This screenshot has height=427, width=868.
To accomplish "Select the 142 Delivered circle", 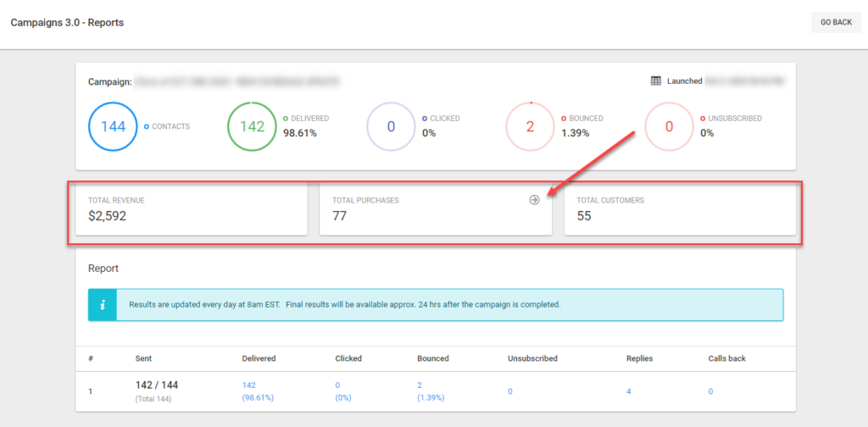I will tap(252, 127).
